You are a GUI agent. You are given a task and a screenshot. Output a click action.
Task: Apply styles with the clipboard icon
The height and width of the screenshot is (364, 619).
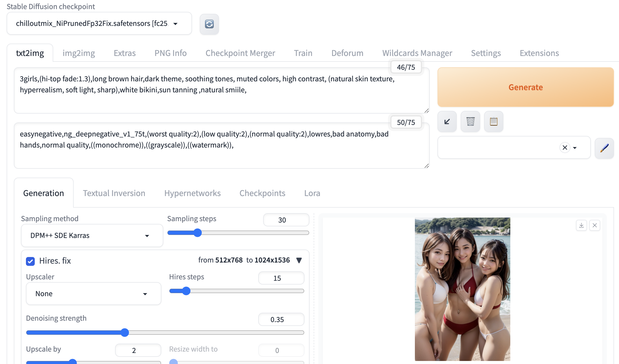tap(493, 121)
